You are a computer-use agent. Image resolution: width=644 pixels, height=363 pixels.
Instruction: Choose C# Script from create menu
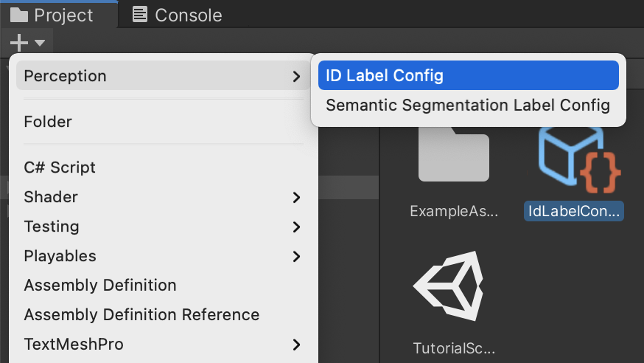pos(60,167)
